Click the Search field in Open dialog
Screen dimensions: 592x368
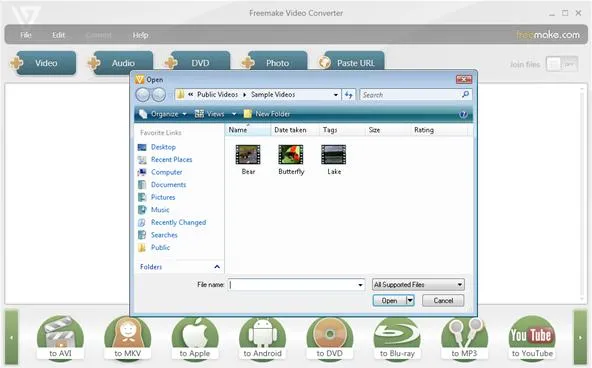(x=410, y=95)
